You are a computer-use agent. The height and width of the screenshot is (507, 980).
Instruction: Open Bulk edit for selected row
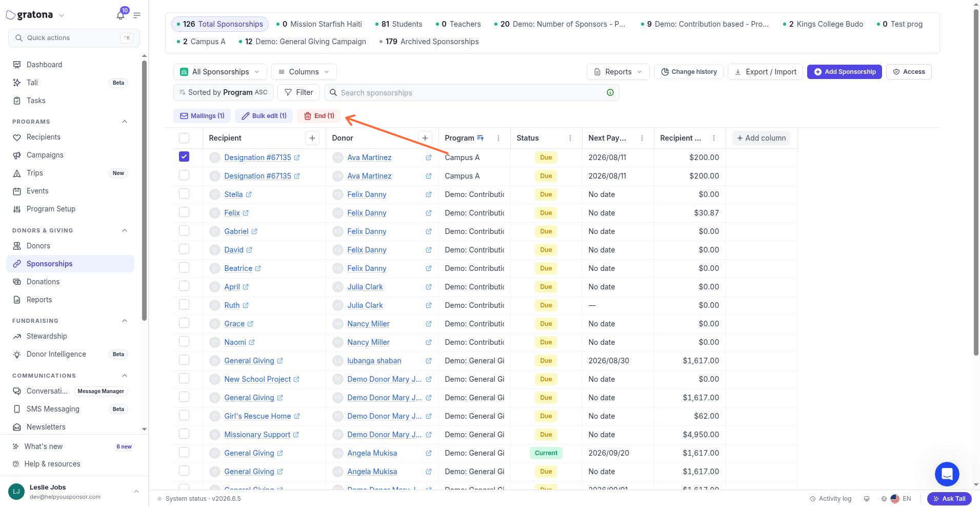[264, 116]
